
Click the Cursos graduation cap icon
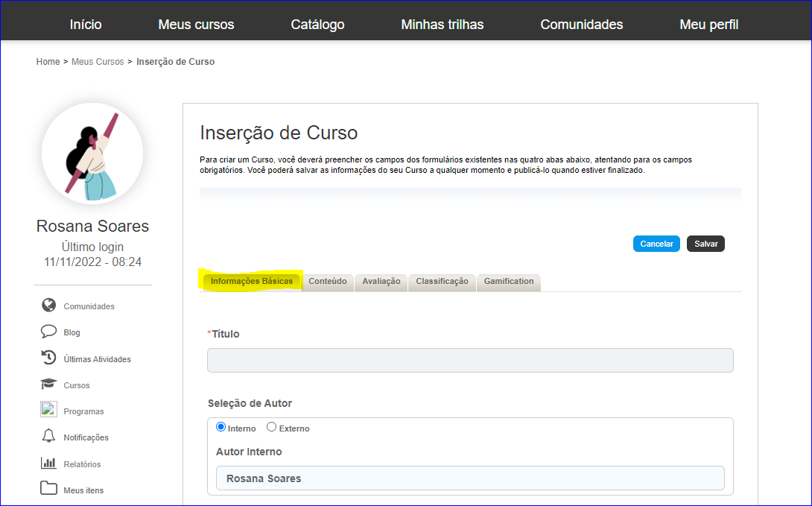pyautogui.click(x=48, y=384)
